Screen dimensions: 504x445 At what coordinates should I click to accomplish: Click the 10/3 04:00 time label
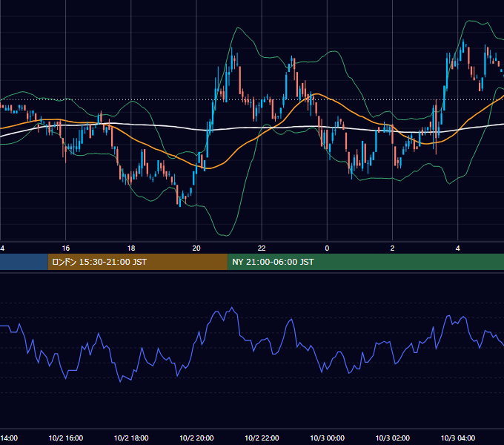pos(458,438)
